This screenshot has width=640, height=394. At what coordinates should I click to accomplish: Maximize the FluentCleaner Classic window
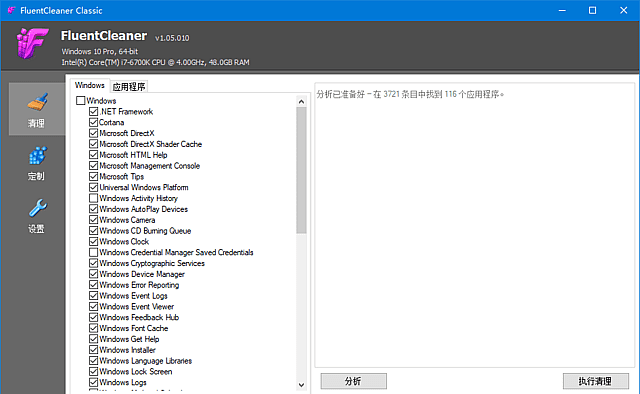[592, 10]
